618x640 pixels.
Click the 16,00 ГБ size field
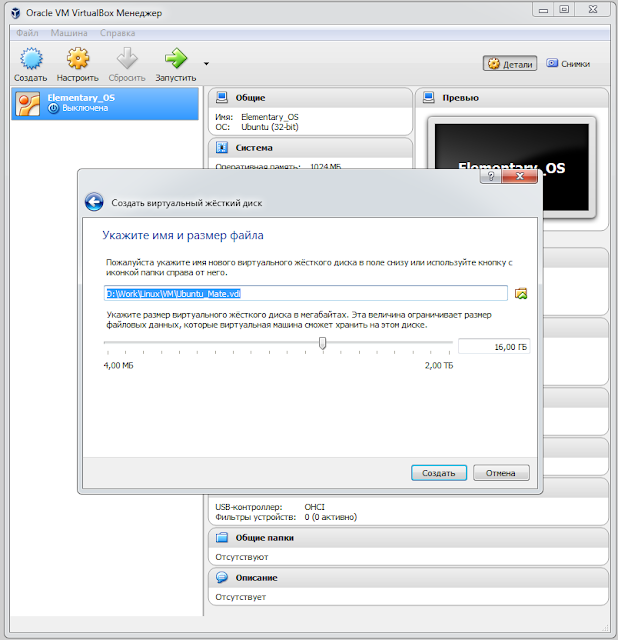[x=494, y=347]
